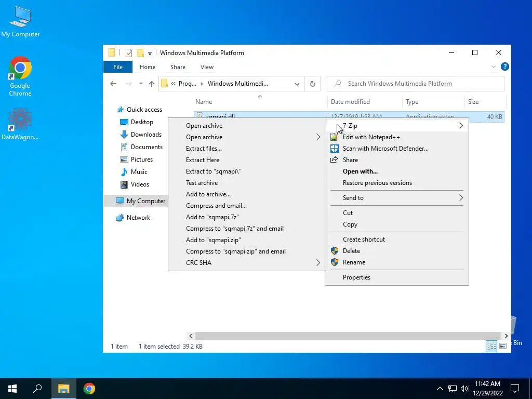Click Google Chrome in the taskbar
532x399 pixels.
[x=89, y=389]
